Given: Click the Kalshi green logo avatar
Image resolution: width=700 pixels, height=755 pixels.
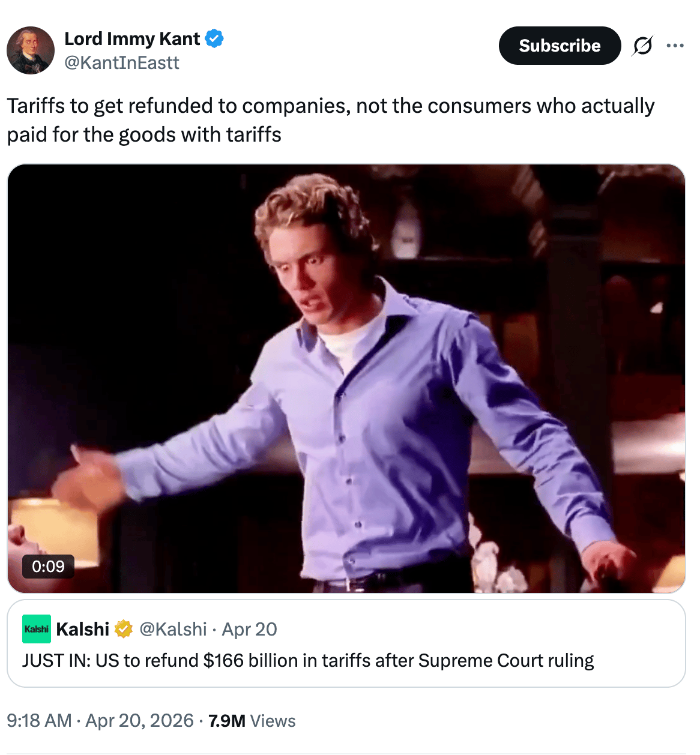Looking at the screenshot, I should (37, 629).
